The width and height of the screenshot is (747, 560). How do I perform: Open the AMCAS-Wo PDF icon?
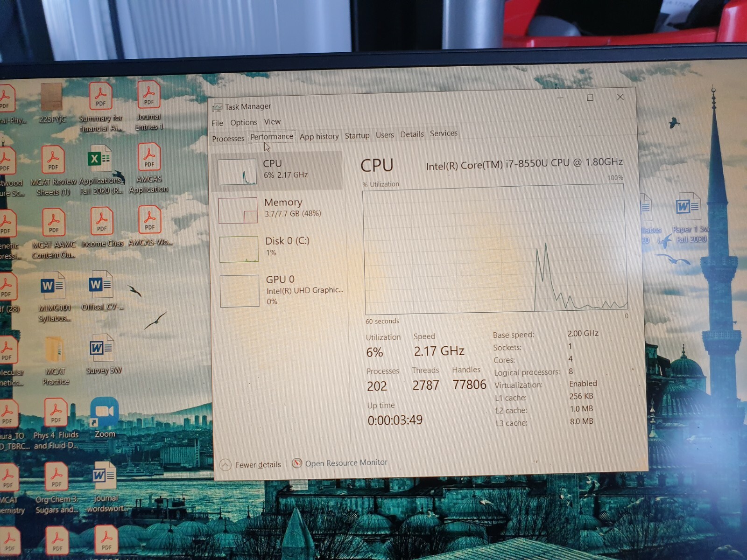click(150, 226)
